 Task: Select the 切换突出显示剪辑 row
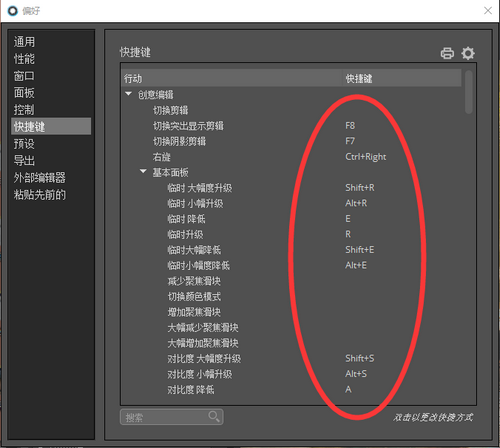click(292, 126)
